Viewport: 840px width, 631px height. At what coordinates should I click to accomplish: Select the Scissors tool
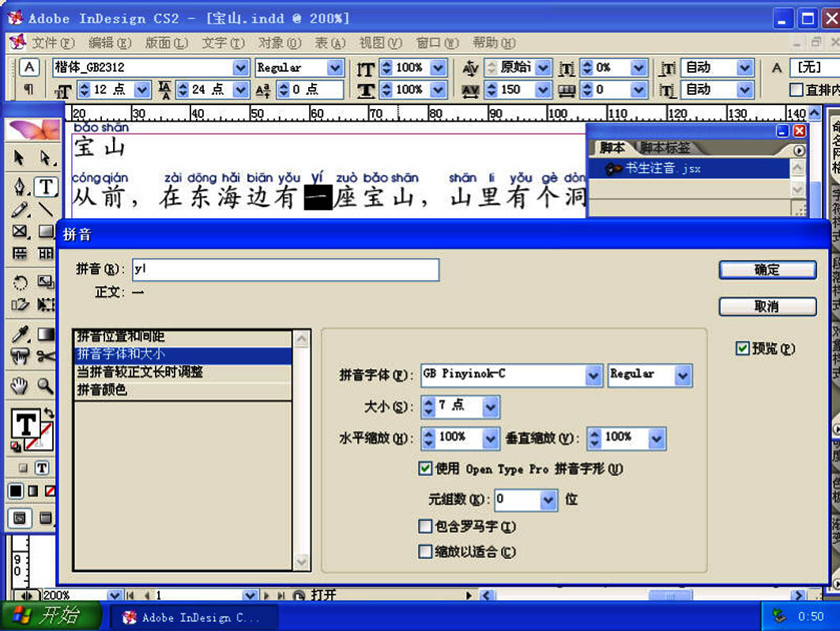[45, 356]
